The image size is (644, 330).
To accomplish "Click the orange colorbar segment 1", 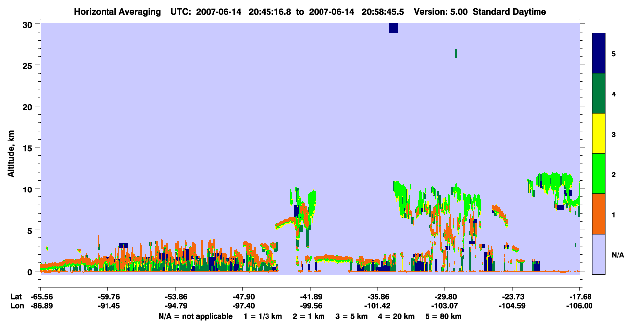I will 599,214.
